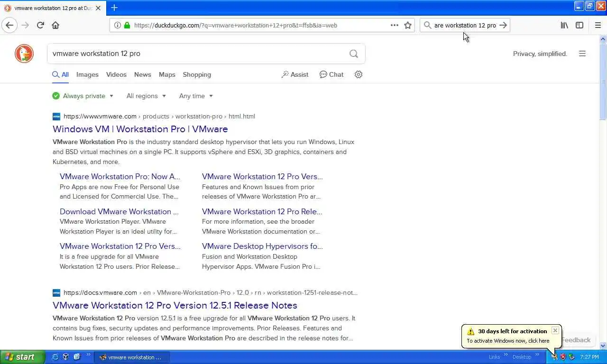Click the third system tray icon beside the clock
The width and height of the screenshot is (607, 364).
point(572,357)
